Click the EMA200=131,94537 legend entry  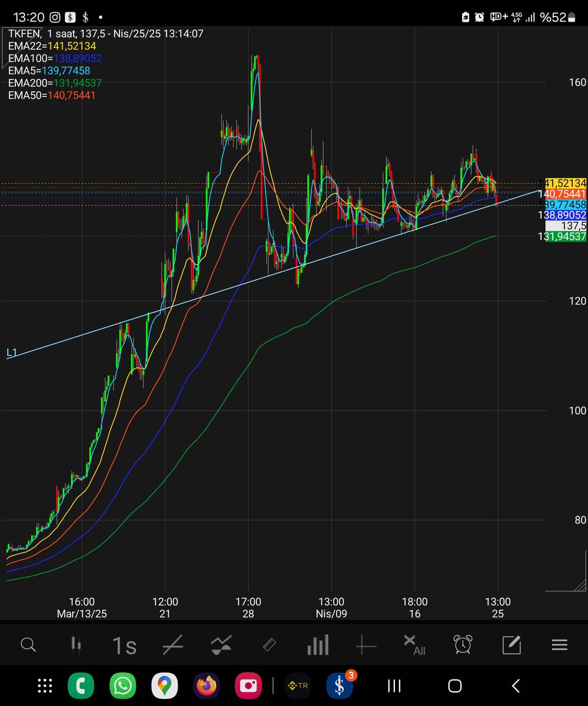click(55, 82)
